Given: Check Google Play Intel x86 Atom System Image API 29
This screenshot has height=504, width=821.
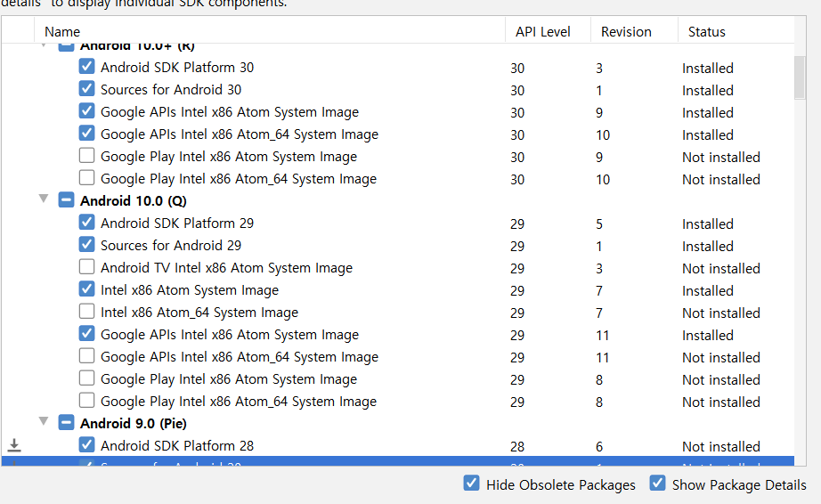Looking at the screenshot, I should tap(87, 378).
